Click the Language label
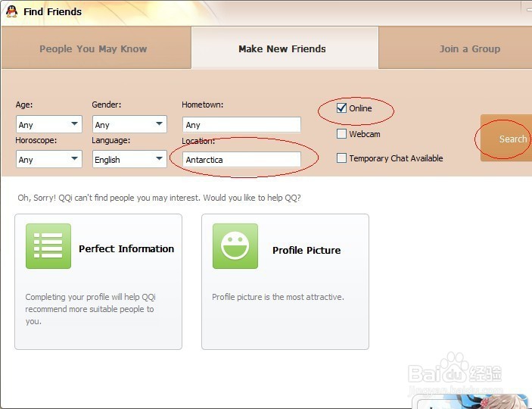532x409 pixels. pyautogui.click(x=111, y=140)
